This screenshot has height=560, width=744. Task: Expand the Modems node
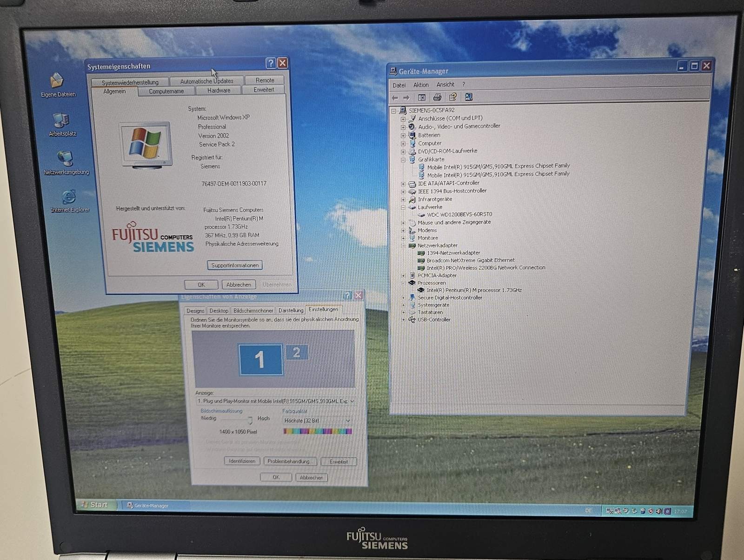pyautogui.click(x=403, y=231)
